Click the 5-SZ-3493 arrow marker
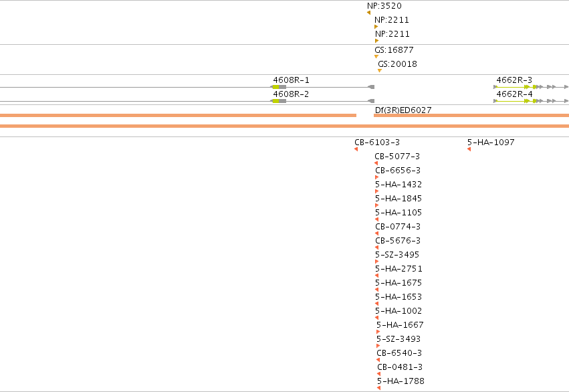Screen dimensions: 569x392 pos(378,346)
